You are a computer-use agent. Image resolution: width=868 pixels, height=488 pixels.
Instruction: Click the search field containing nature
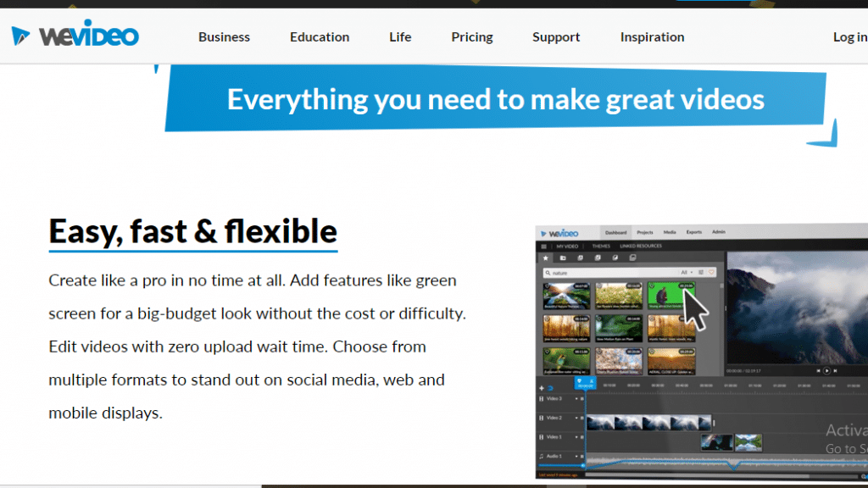(630, 273)
